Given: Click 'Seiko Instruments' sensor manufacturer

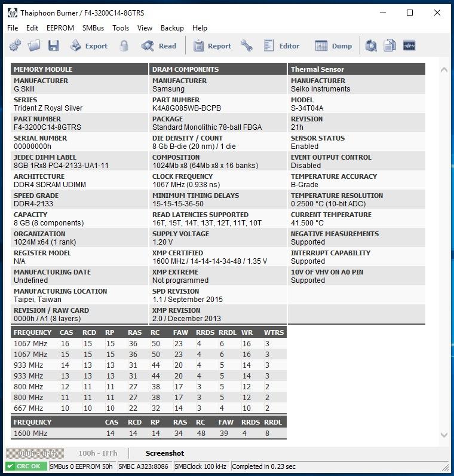Looking at the screenshot, I should (x=321, y=89).
